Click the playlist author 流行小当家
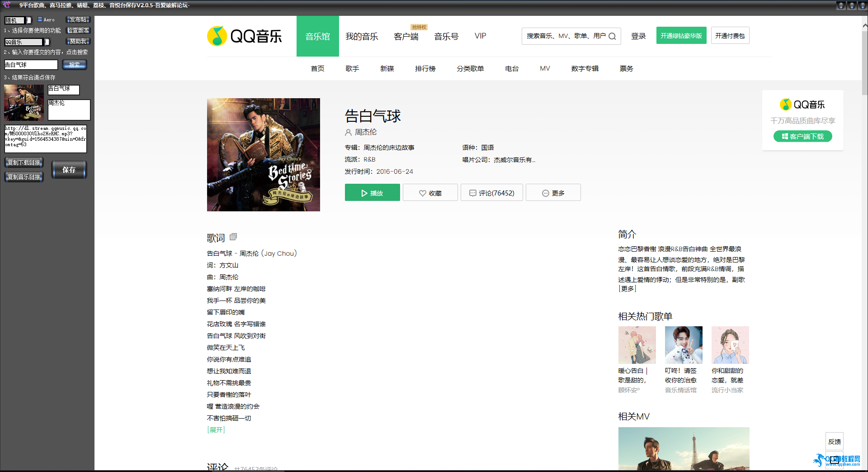Screen dimensions: 868x472 click(727, 390)
